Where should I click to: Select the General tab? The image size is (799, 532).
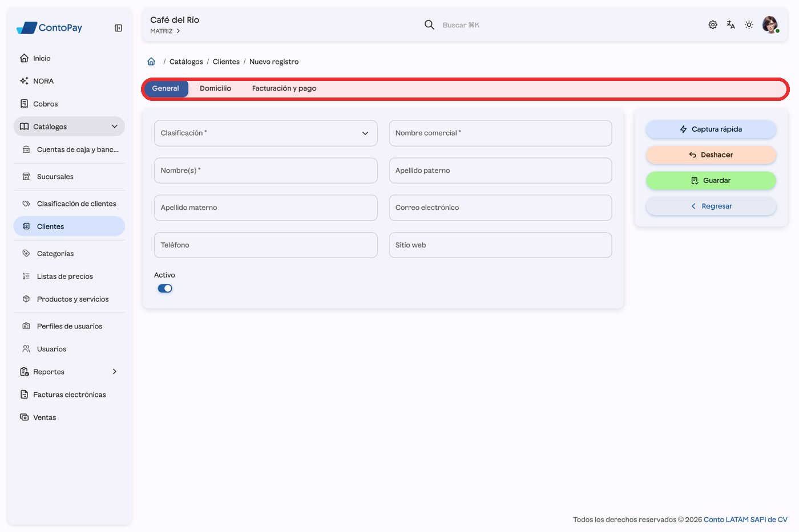coord(166,88)
